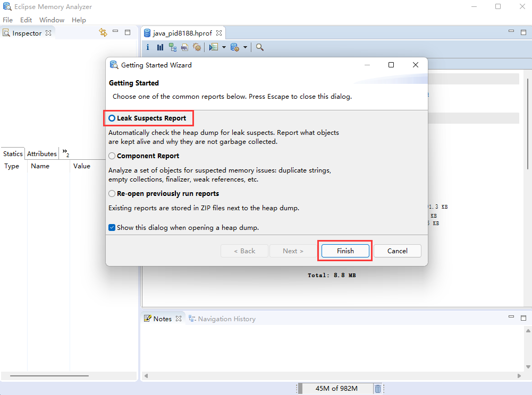
Task: Expand the Run Expert System Test dropdown arrow
Action: tap(224, 47)
